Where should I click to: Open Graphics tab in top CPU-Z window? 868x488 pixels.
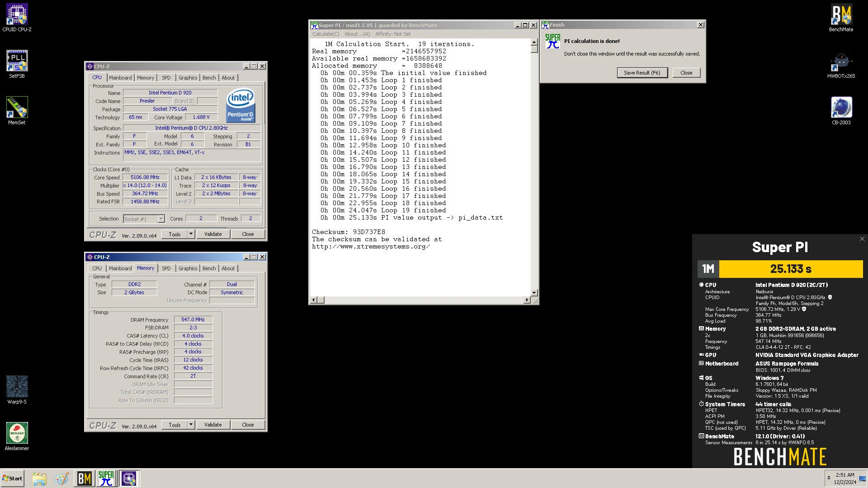click(188, 78)
